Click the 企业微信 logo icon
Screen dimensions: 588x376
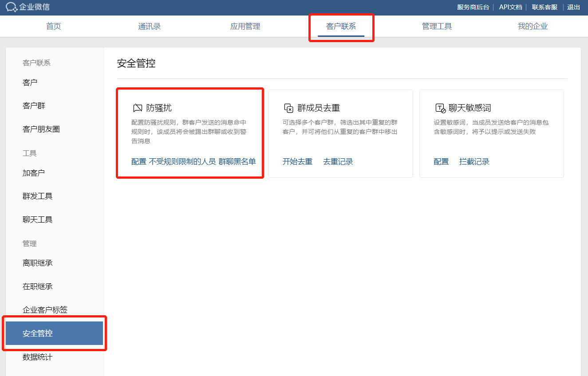click(x=12, y=7)
